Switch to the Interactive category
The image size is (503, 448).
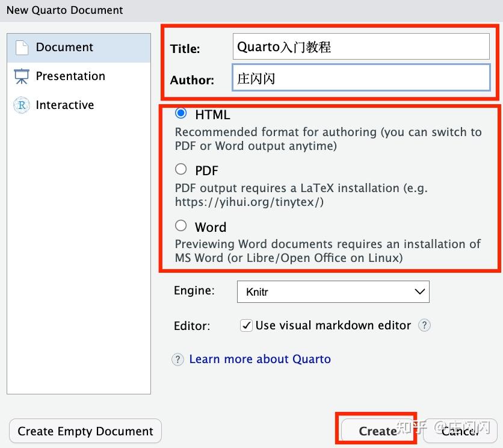pyautogui.click(x=65, y=105)
